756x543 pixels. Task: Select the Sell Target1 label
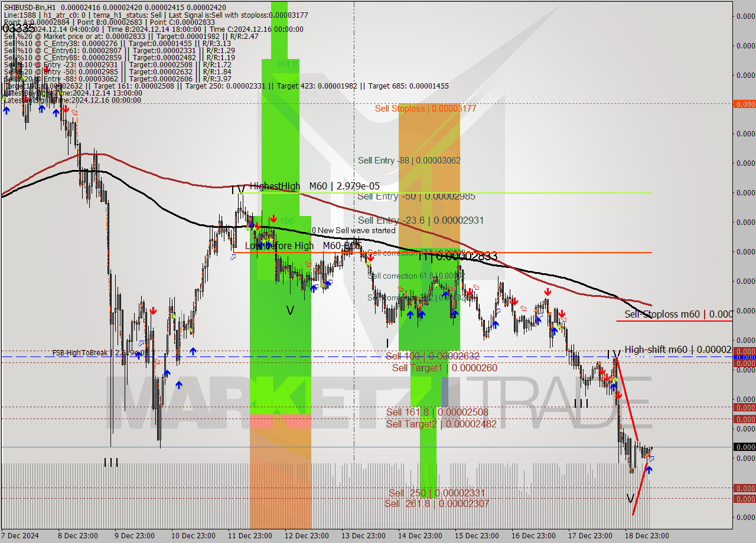445,368
